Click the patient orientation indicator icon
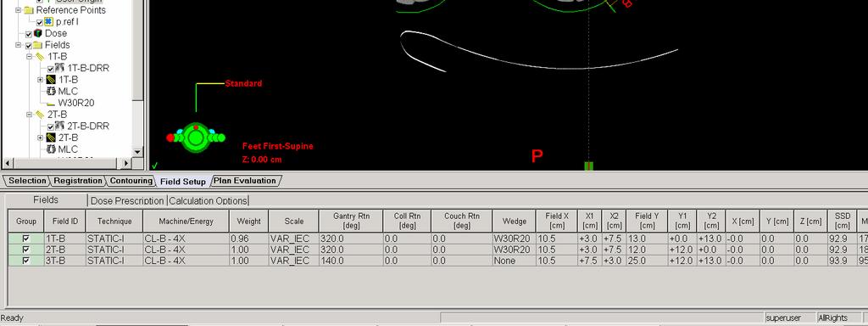The width and height of the screenshot is (868, 326). tap(196, 137)
